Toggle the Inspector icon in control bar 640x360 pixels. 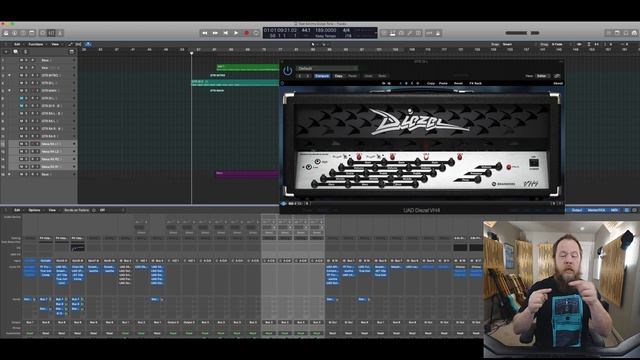14,33
